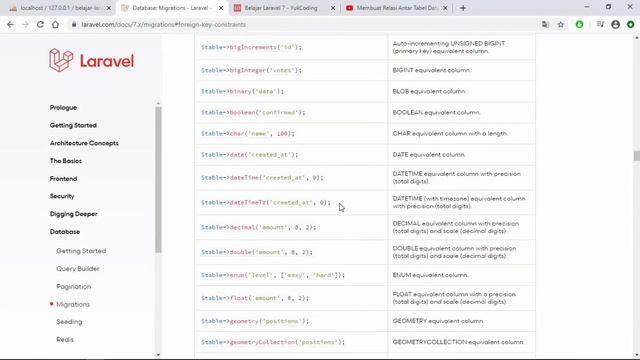Image resolution: width=640 pixels, height=360 pixels.
Task: Click the double('amount', 8, 2) code cell
Action: [x=291, y=252]
